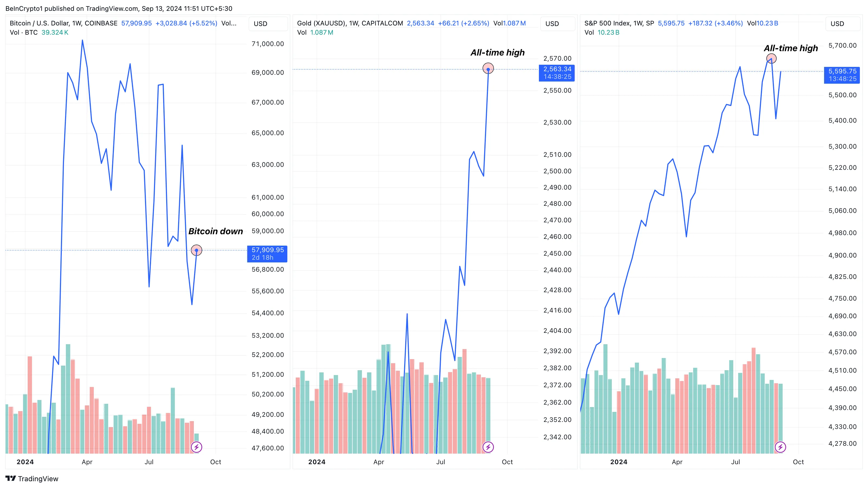868x488 pixels.
Task: Select the 'All-time high' text on Gold chart
Action: [x=497, y=53]
